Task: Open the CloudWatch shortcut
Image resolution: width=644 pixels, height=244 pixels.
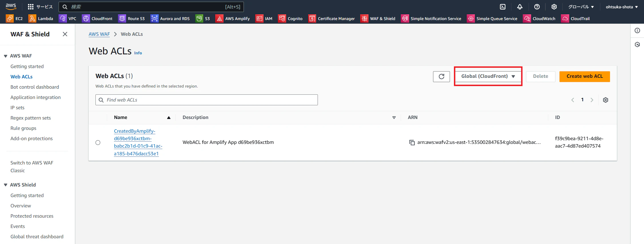Action: 539,19
